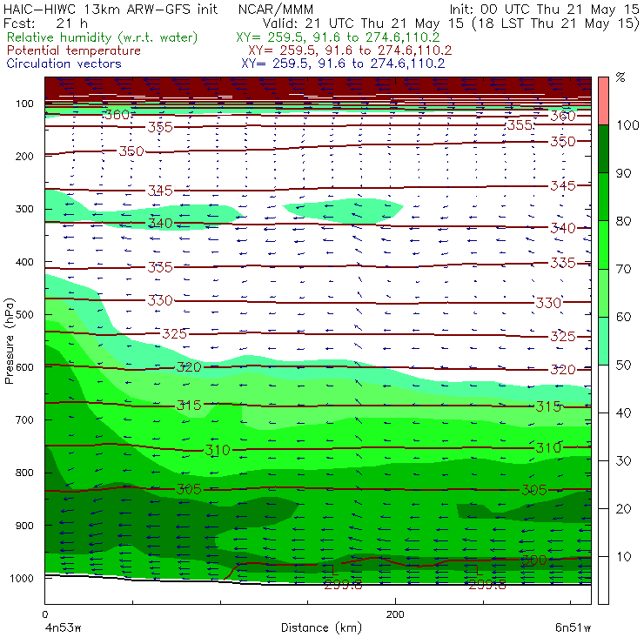
Task: Click the left-side 310 K contour label
Action: click(218, 450)
